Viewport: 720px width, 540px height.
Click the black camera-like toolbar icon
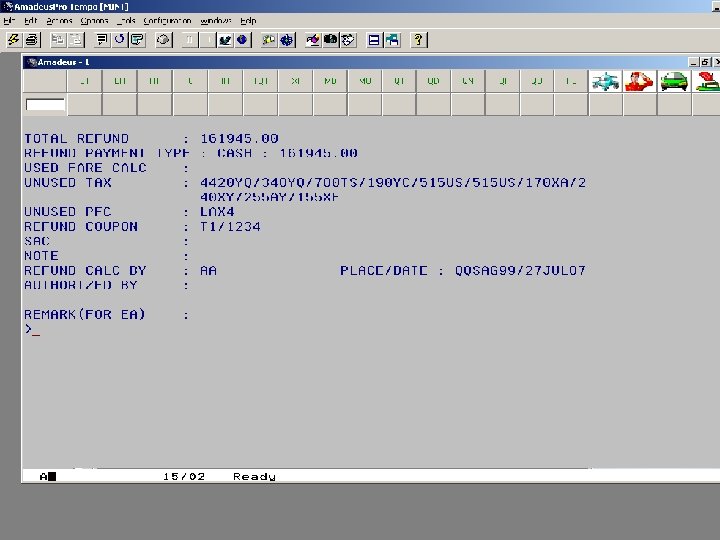click(x=330, y=40)
